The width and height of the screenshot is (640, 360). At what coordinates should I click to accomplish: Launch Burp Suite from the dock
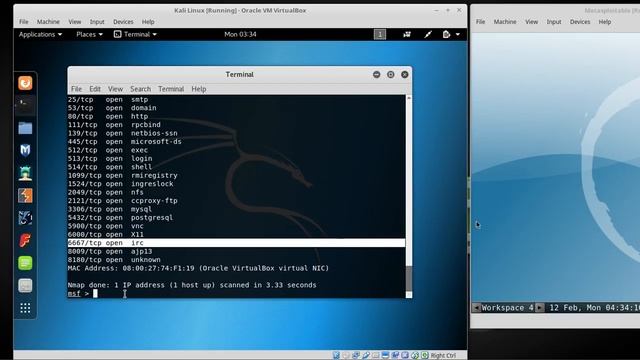[x=25, y=196]
